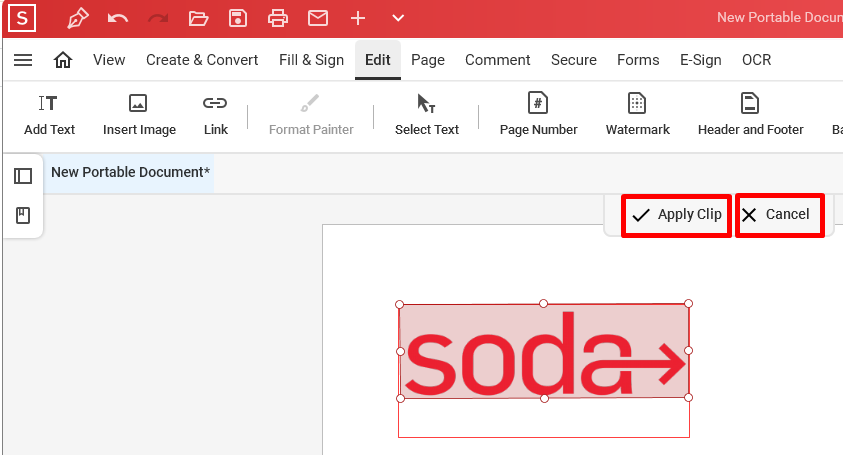
Task: Open the Secure tab
Action: point(574,60)
